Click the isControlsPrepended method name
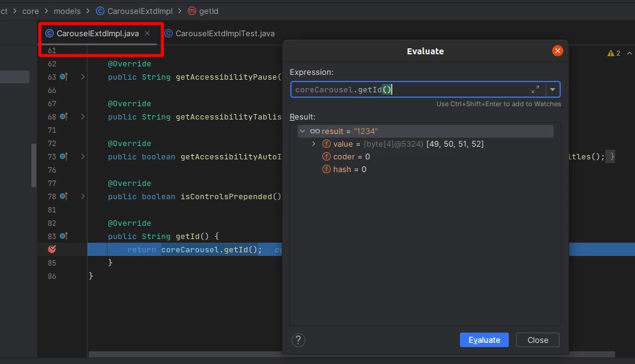 (x=226, y=196)
